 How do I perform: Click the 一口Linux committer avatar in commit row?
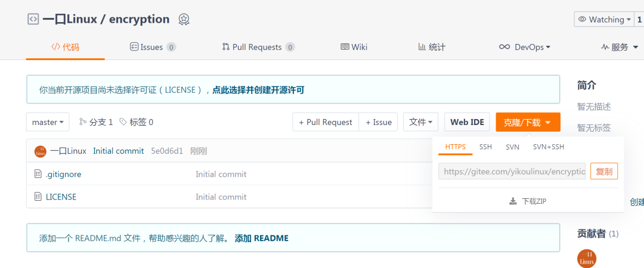coord(41,151)
